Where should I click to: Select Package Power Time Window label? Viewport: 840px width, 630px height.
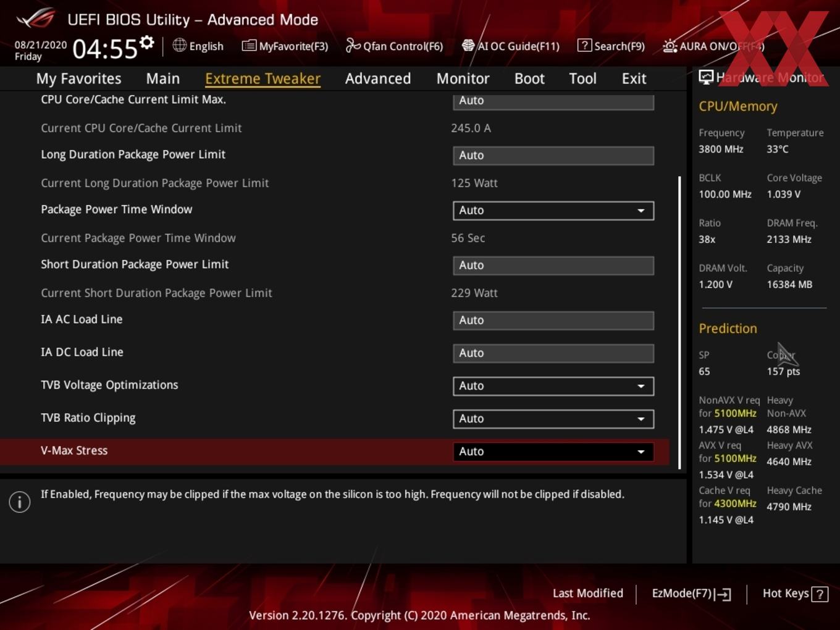117,209
